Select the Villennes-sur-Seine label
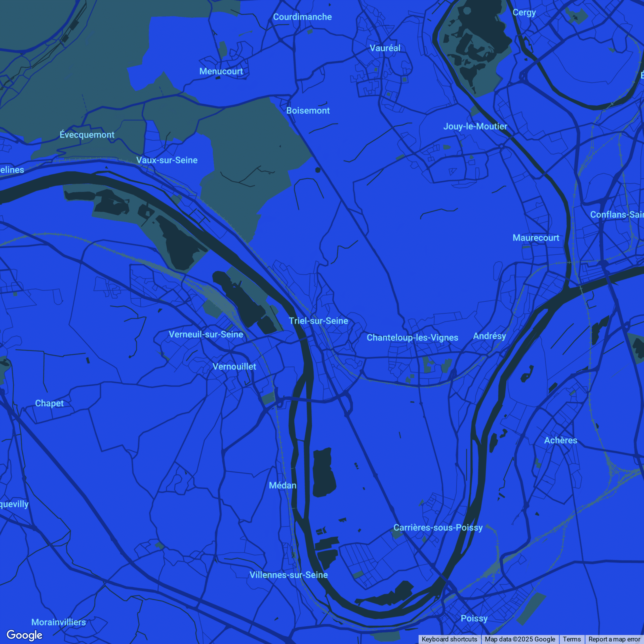 tap(289, 575)
